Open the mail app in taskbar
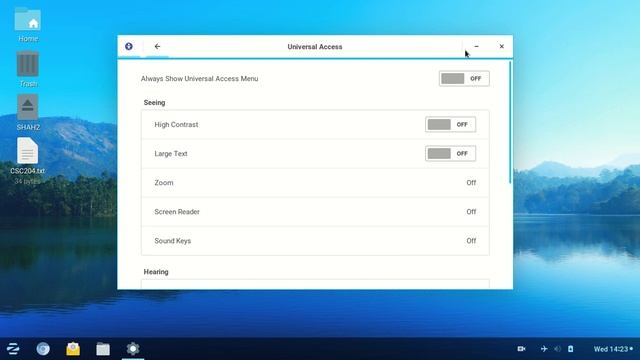The height and width of the screenshot is (360, 640). 73,349
